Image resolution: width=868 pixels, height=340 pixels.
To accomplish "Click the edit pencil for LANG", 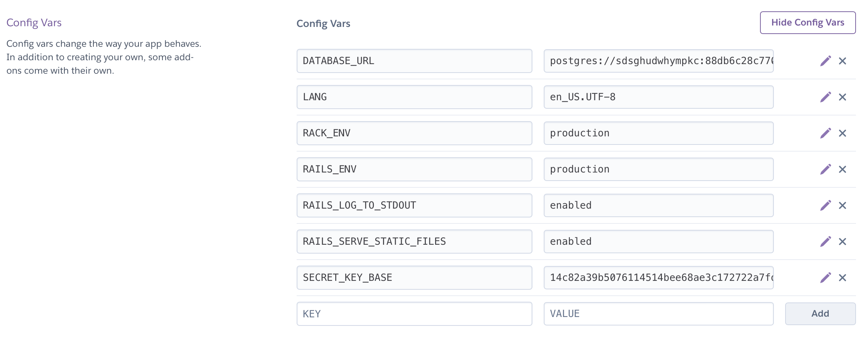I will pos(826,97).
